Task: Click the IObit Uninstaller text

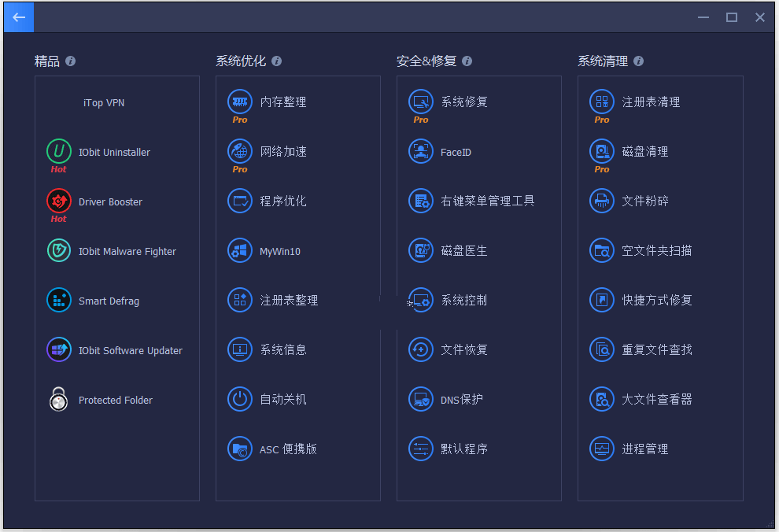Action: pyautogui.click(x=114, y=152)
